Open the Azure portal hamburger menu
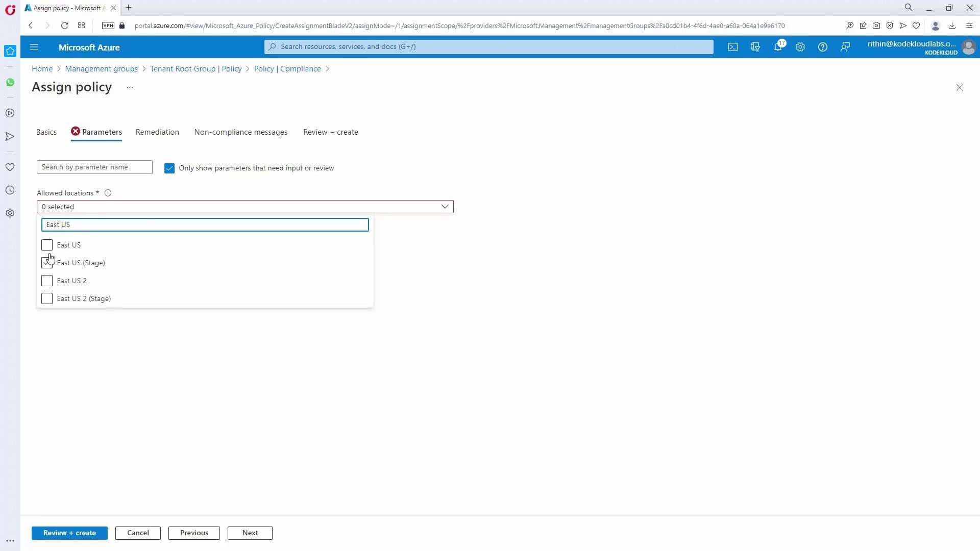Image resolution: width=980 pixels, height=551 pixels. [34, 47]
